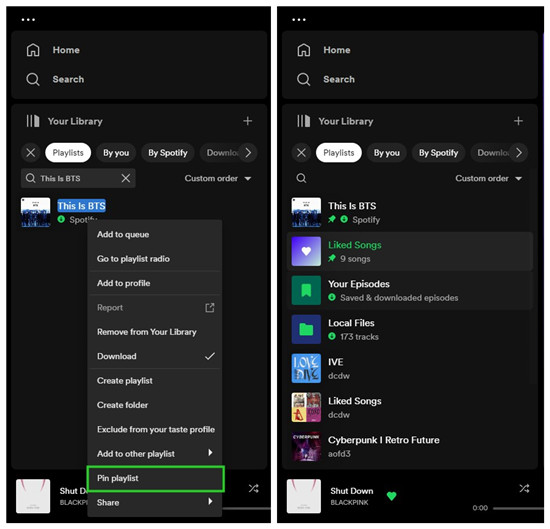Open Search icon in left panel

pyautogui.click(x=33, y=79)
